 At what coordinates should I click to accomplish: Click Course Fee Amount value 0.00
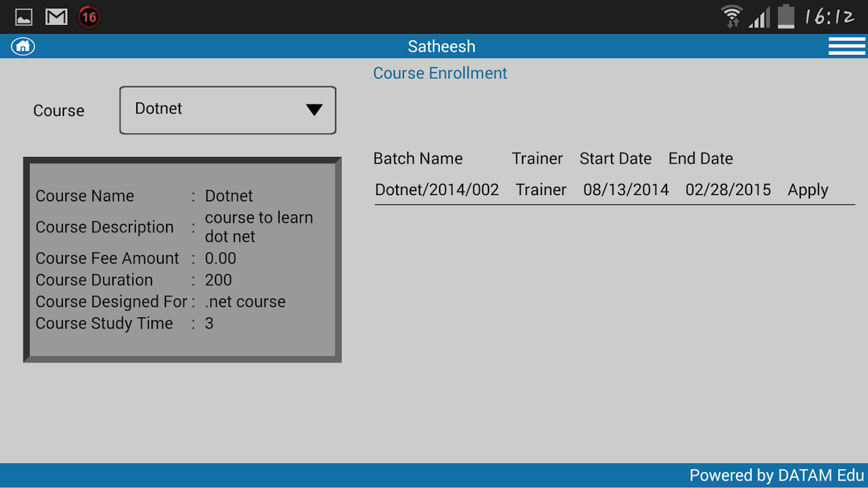220,258
